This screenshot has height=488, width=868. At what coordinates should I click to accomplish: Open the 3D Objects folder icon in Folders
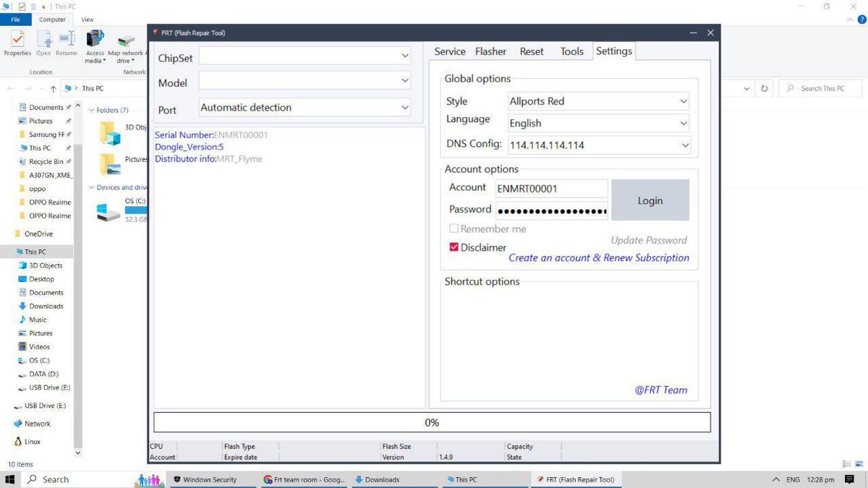pyautogui.click(x=111, y=133)
